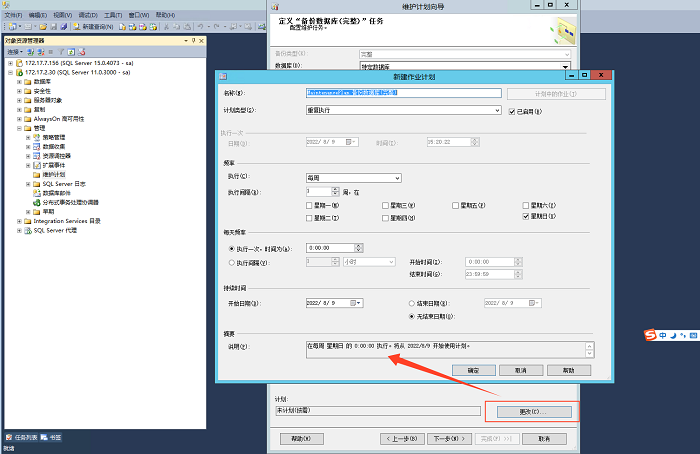Toggle the 已启用 checkbox
This screenshot has width=700, height=454.
point(513,111)
